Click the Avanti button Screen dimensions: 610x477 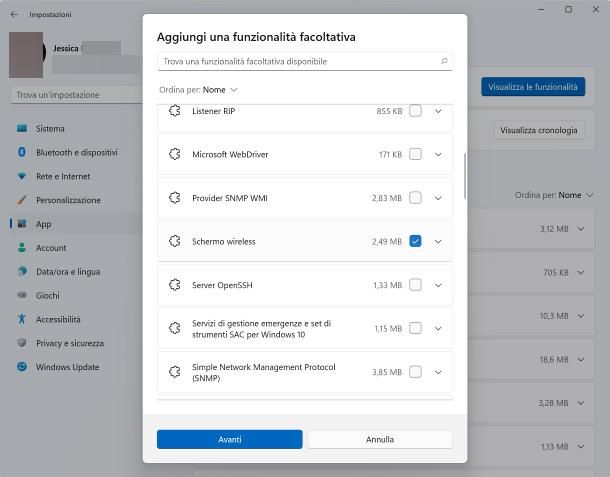[x=230, y=439]
